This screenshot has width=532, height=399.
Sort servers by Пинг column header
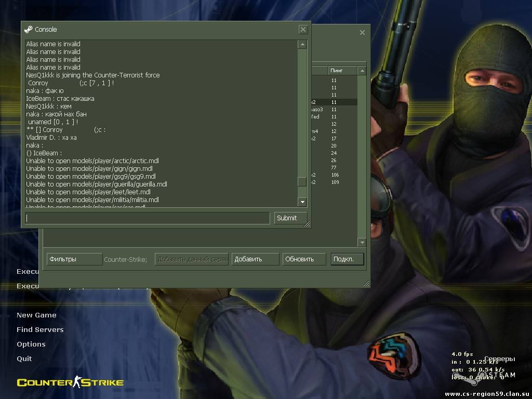342,71
